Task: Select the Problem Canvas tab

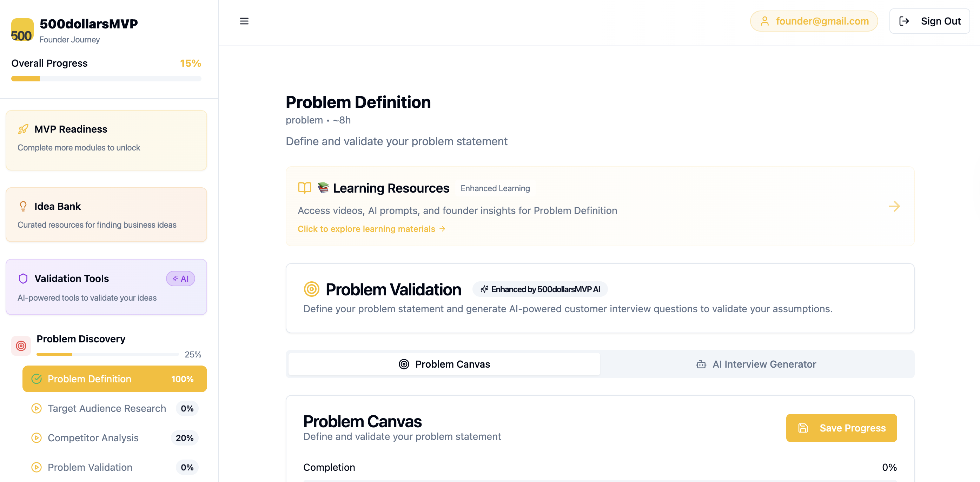Action: click(x=444, y=364)
